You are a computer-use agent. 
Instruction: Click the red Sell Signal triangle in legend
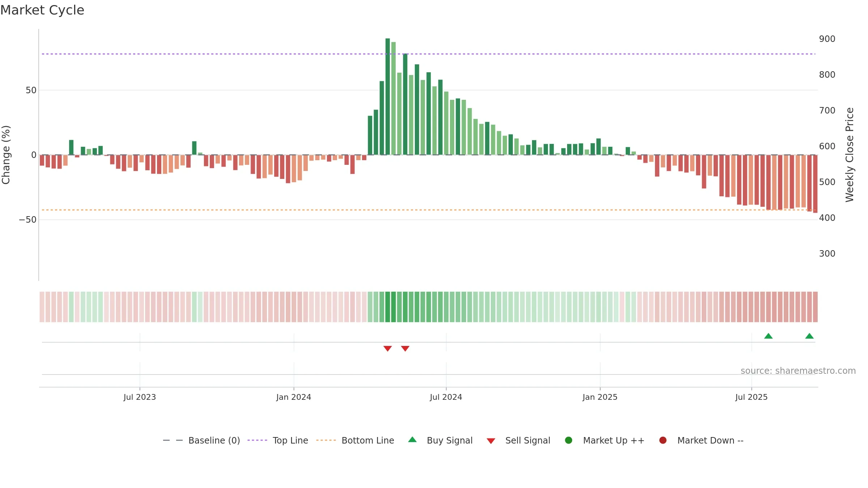pyautogui.click(x=491, y=441)
